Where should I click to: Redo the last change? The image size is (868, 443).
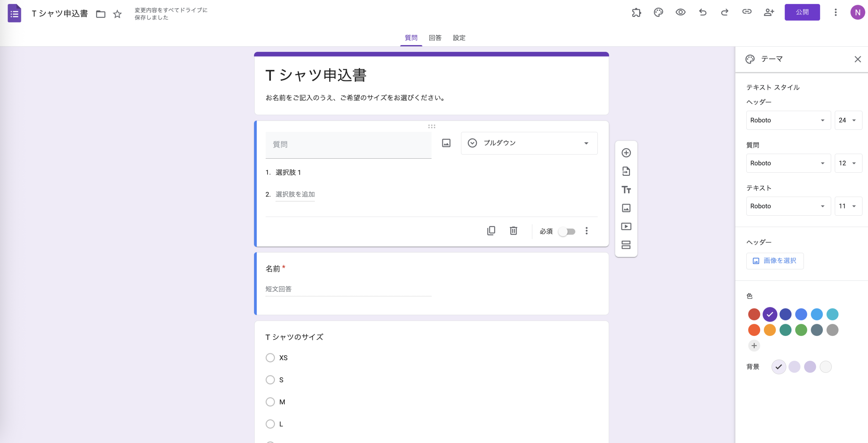725,12
